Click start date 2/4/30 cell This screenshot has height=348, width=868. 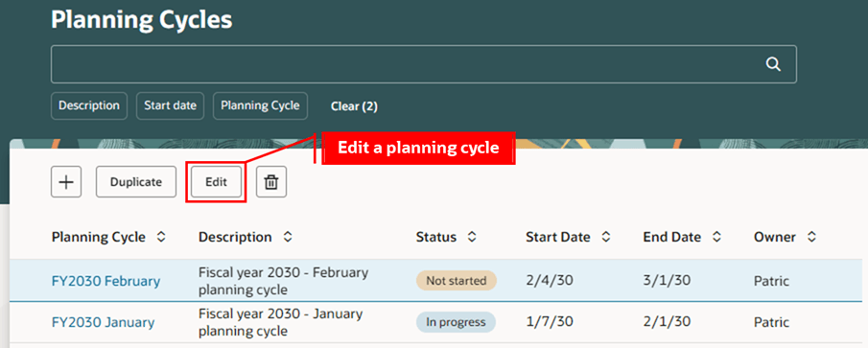tap(550, 281)
